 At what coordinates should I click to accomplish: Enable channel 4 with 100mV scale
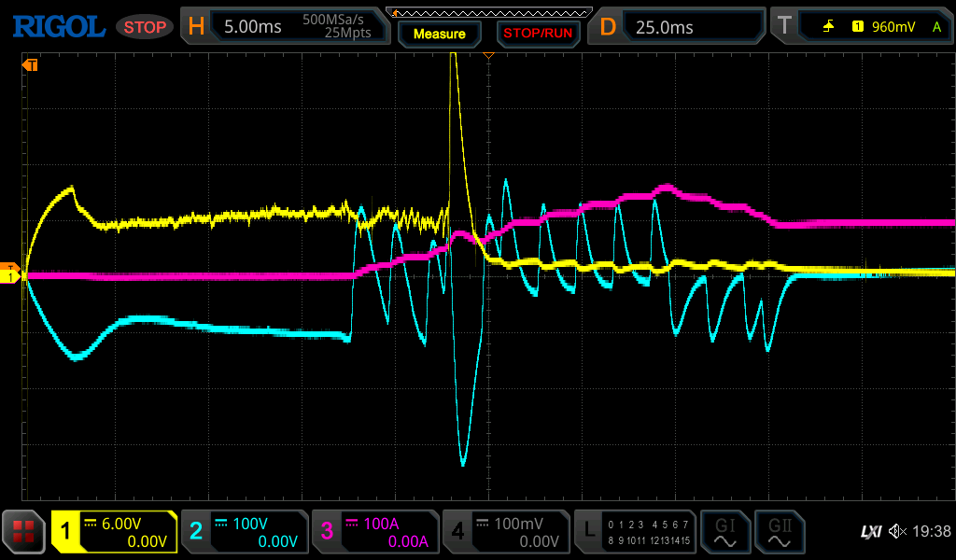505,532
